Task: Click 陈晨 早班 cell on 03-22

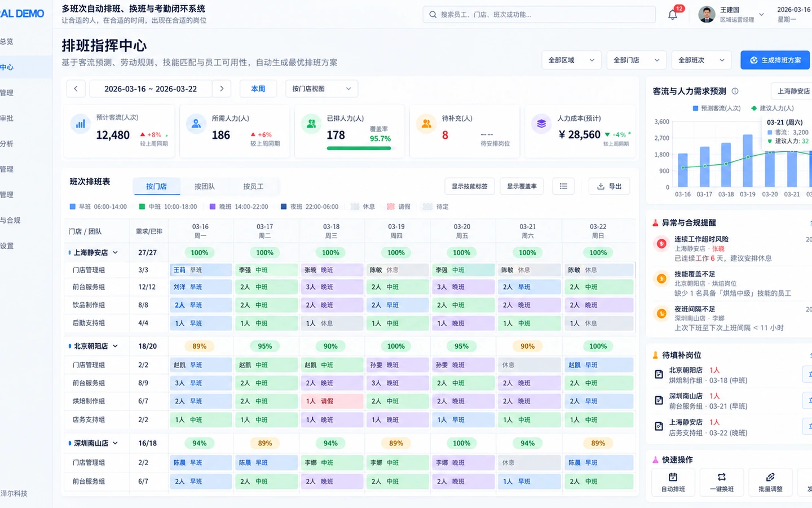Action: coord(599,462)
